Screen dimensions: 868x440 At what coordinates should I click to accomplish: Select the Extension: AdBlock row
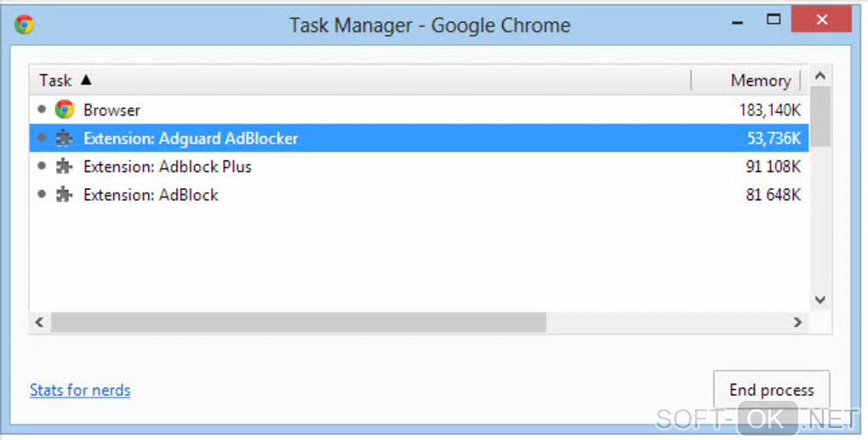coord(340,195)
